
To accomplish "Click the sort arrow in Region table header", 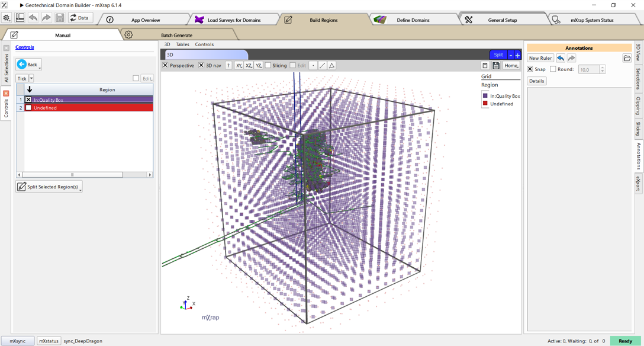I will click(30, 89).
